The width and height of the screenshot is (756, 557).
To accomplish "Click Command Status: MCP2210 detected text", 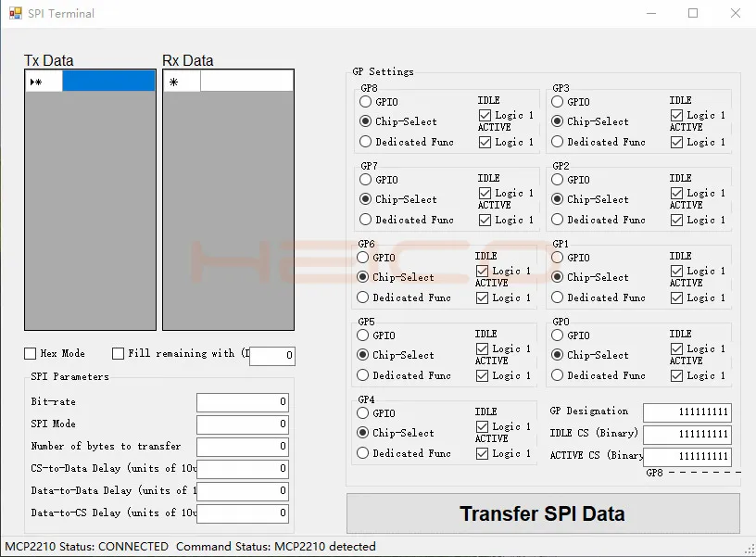I will [276, 547].
